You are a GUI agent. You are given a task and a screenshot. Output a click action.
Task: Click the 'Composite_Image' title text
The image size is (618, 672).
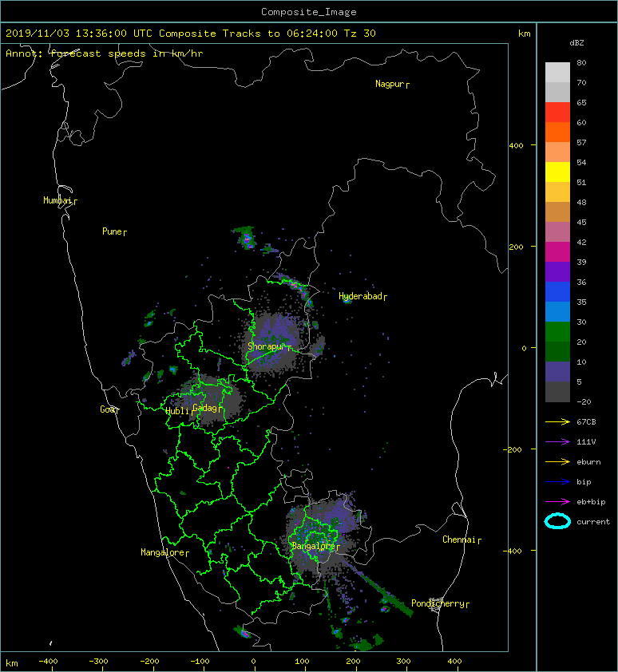click(x=309, y=12)
